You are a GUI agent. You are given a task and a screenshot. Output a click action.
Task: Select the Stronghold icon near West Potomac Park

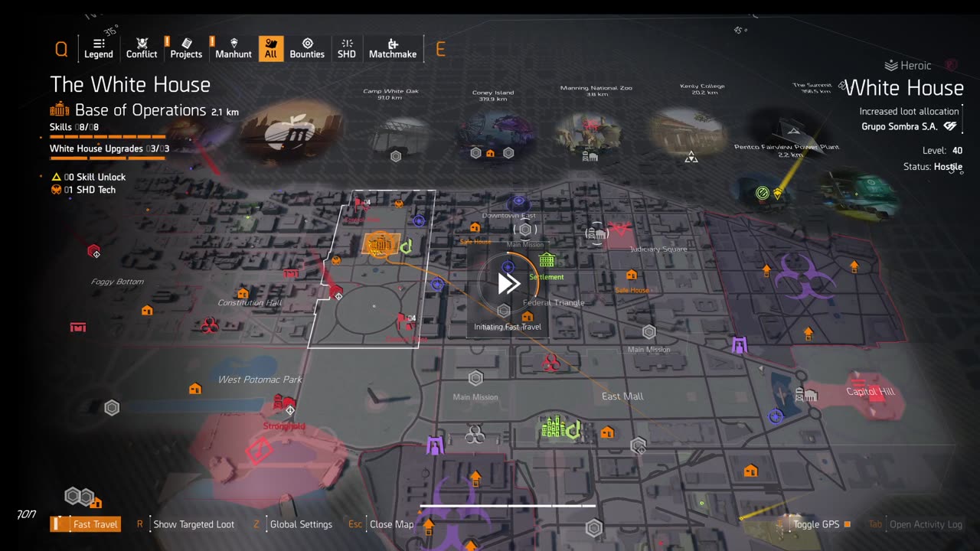coord(284,403)
